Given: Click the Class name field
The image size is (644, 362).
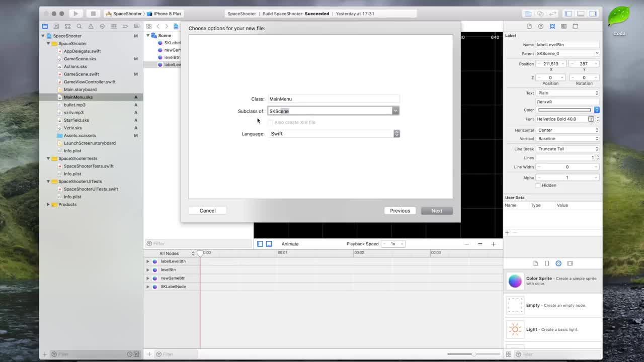Looking at the screenshot, I should pyautogui.click(x=334, y=99).
